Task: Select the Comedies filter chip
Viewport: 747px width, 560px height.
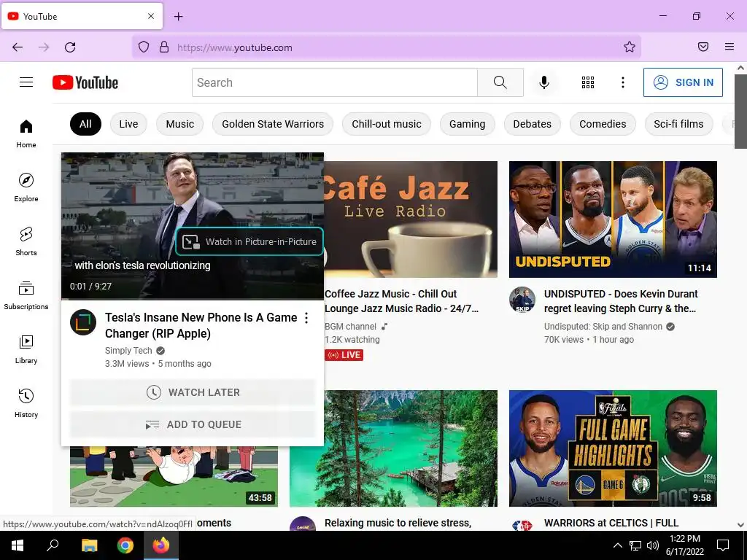Action: [x=603, y=124]
